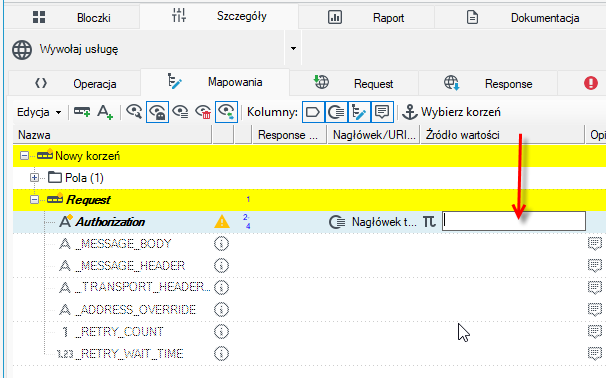This screenshot has height=378, width=606.
Task: Click the header source icon in Authorization row
Action: point(337,222)
